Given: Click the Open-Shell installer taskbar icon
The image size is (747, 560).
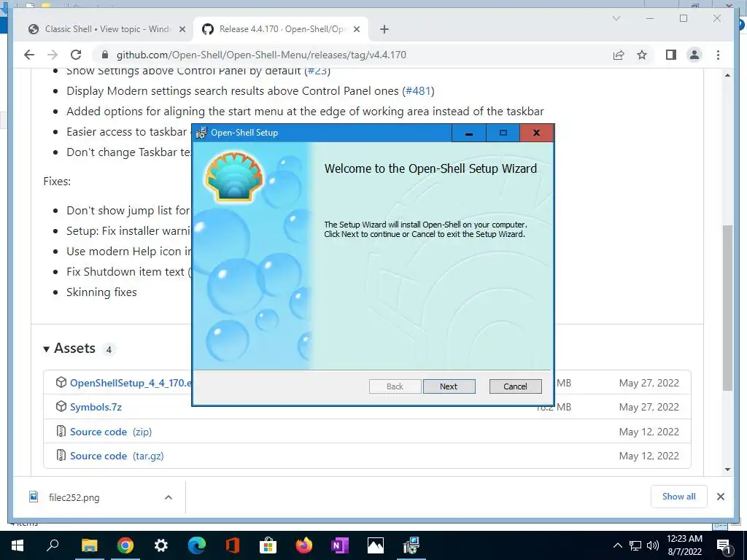Looking at the screenshot, I should tap(411, 545).
